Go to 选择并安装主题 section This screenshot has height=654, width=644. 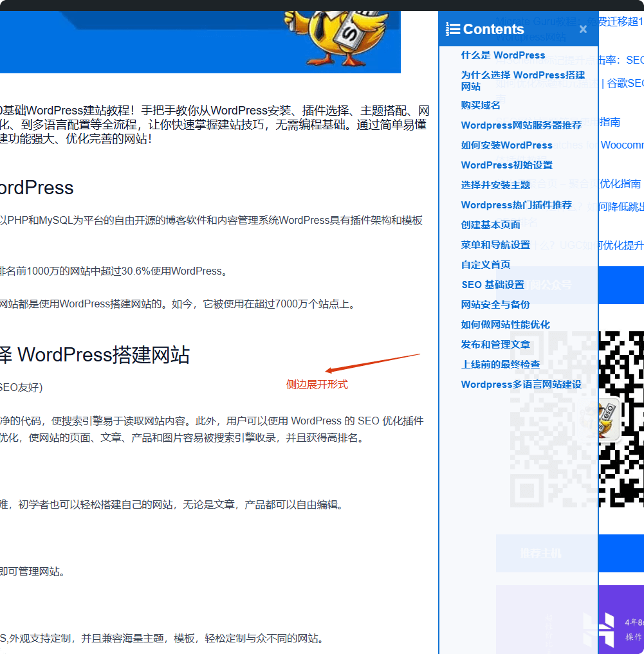pyautogui.click(x=495, y=185)
